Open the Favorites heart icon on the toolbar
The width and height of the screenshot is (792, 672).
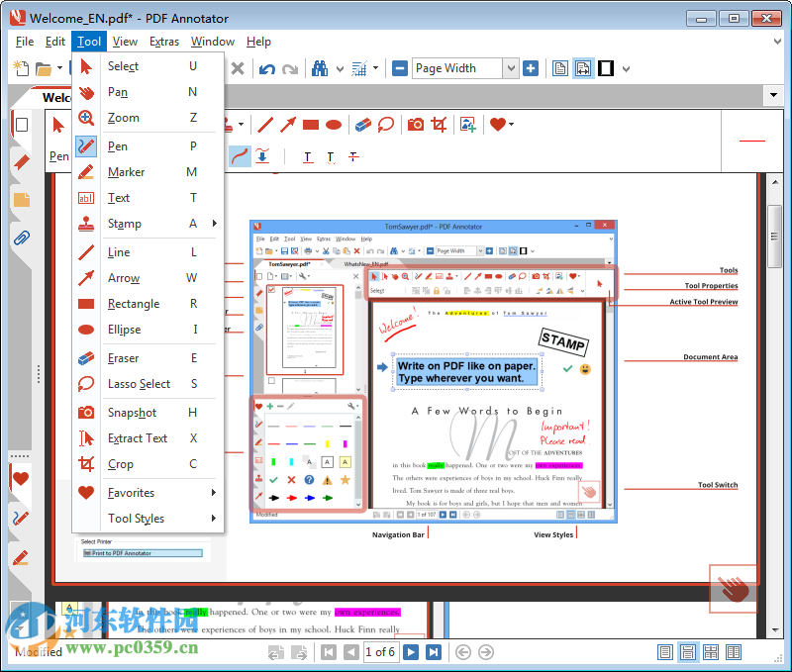click(496, 125)
